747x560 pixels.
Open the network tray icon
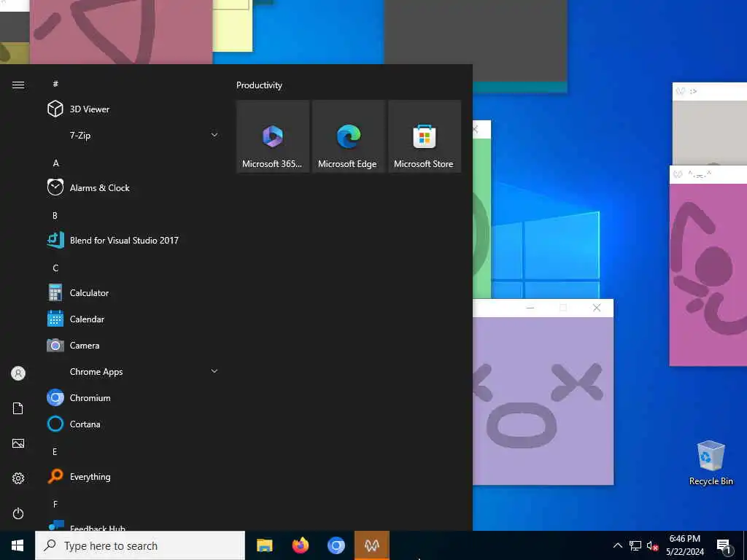635,545
